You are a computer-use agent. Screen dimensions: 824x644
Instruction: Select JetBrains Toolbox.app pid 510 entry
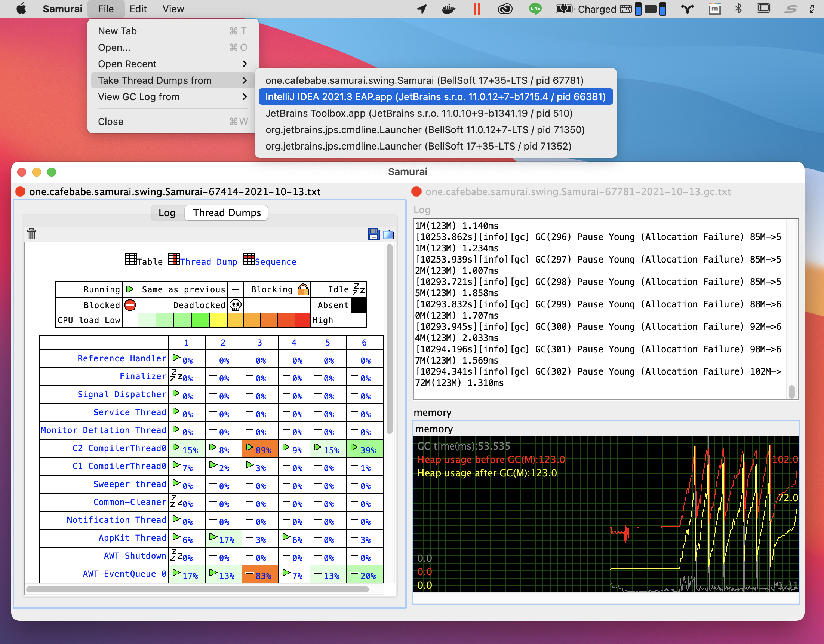(436, 113)
